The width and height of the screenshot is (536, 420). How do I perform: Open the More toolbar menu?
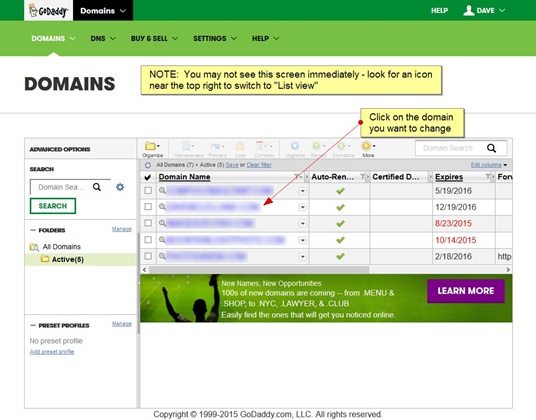coord(368,149)
